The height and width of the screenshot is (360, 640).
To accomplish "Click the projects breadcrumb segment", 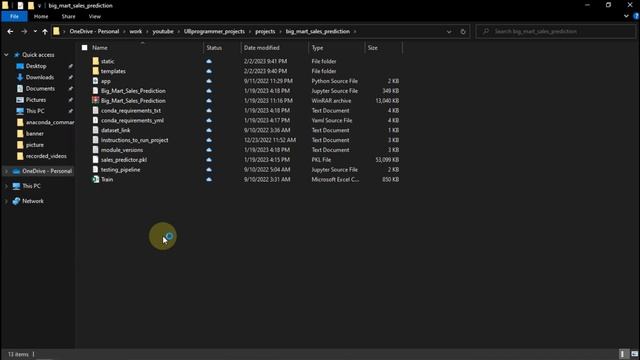I will pyautogui.click(x=265, y=31).
